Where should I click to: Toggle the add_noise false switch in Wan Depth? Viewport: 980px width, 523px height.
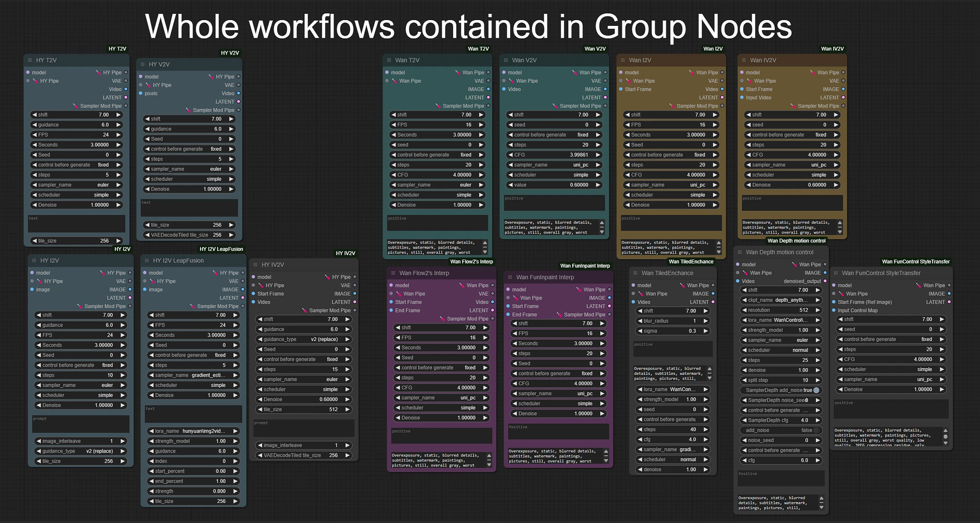(x=816, y=430)
